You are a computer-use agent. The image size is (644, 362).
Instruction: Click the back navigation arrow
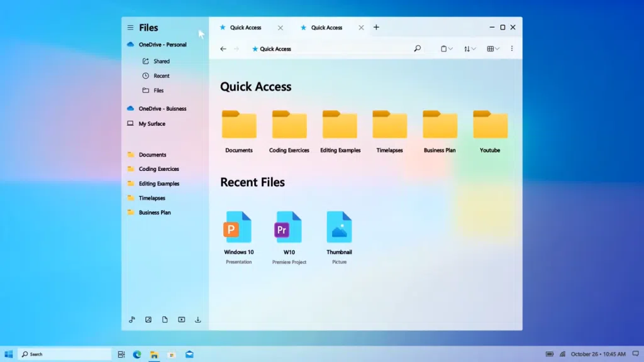(223, 48)
